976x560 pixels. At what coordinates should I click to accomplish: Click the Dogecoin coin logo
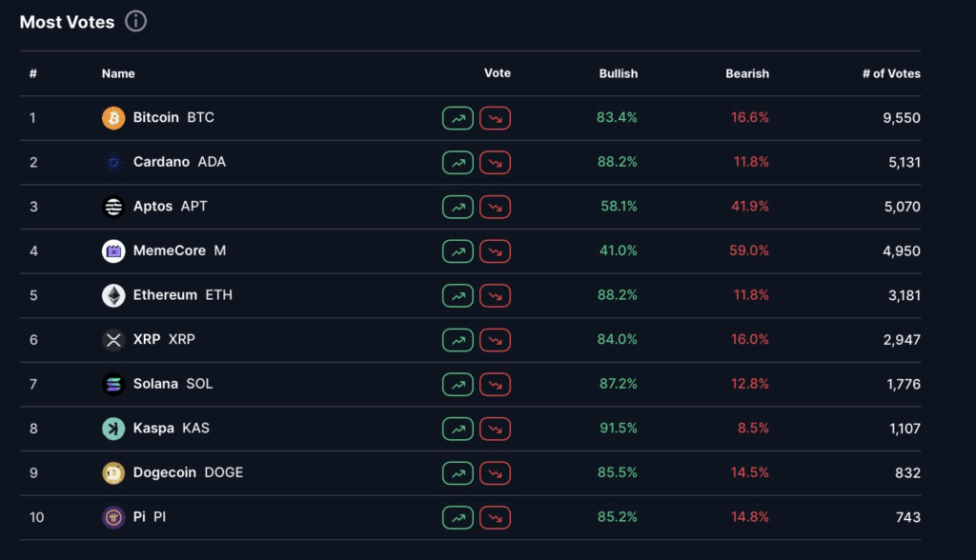tap(113, 473)
